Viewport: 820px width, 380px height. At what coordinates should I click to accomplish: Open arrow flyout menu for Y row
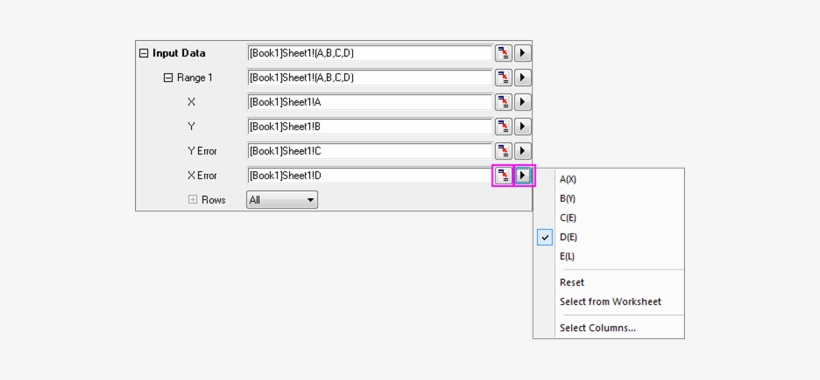click(x=523, y=127)
